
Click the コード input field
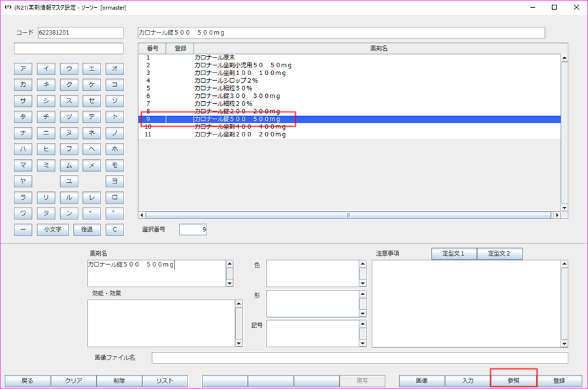click(x=80, y=33)
